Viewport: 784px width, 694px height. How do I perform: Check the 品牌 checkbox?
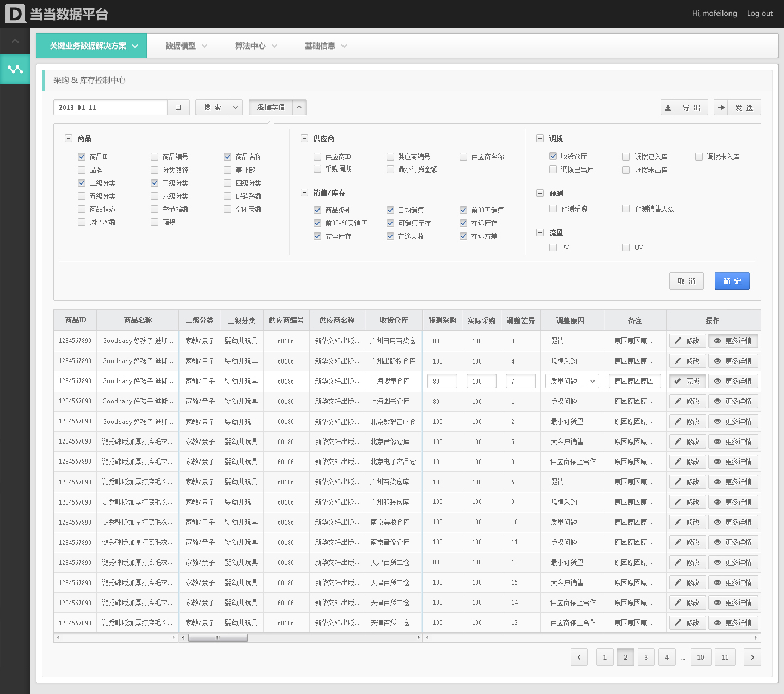coord(82,170)
